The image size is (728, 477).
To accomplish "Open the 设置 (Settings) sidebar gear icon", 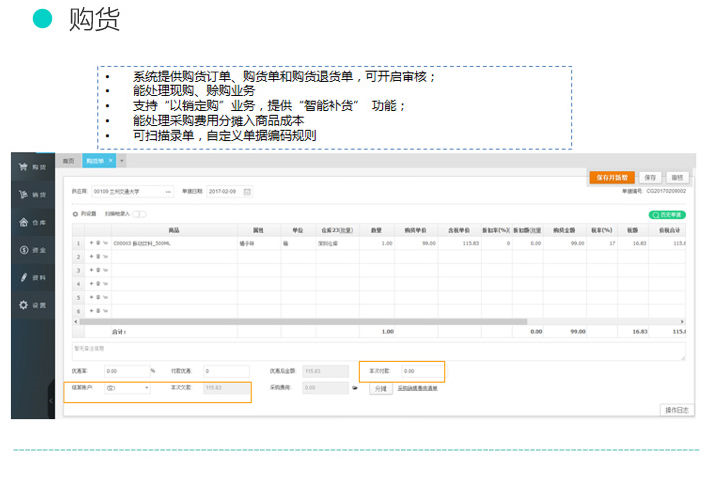I will 22,304.
